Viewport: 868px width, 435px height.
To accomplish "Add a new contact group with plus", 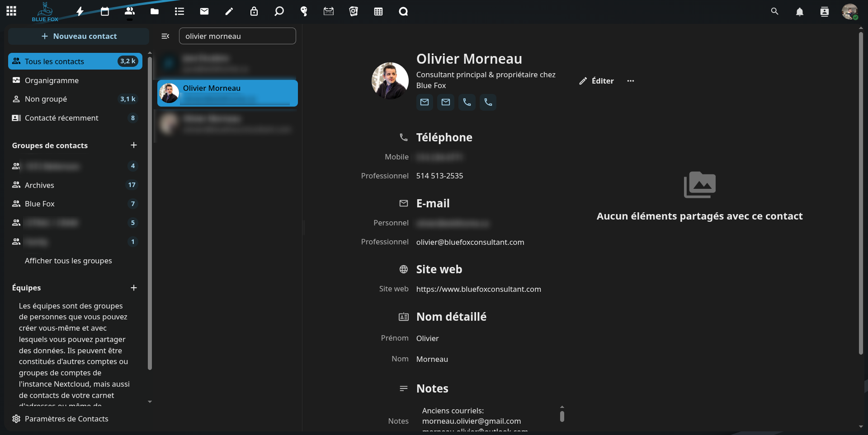I will [x=133, y=145].
